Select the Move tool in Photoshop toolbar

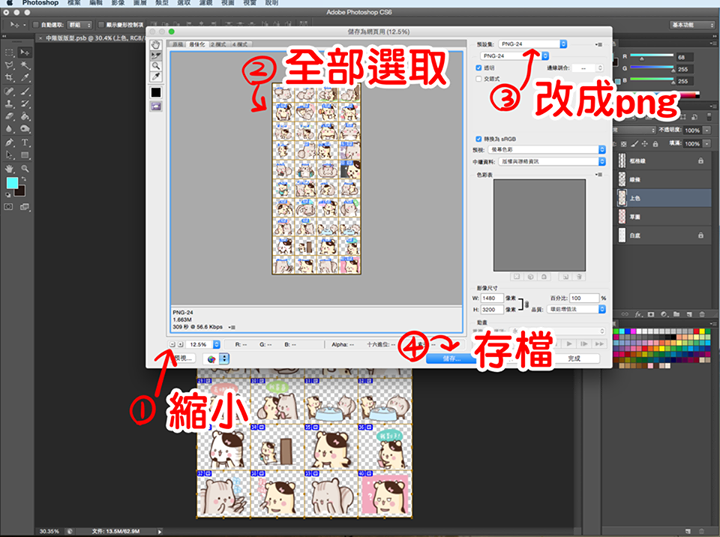[x=25, y=52]
